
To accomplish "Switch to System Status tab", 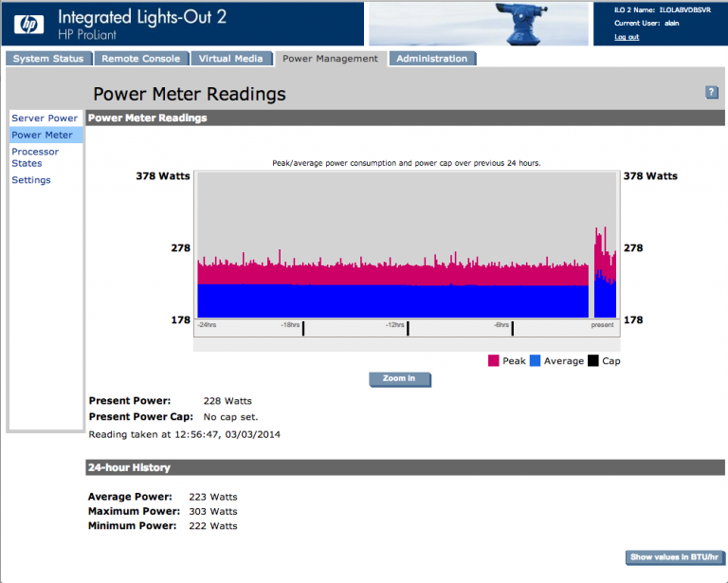I will pos(48,59).
